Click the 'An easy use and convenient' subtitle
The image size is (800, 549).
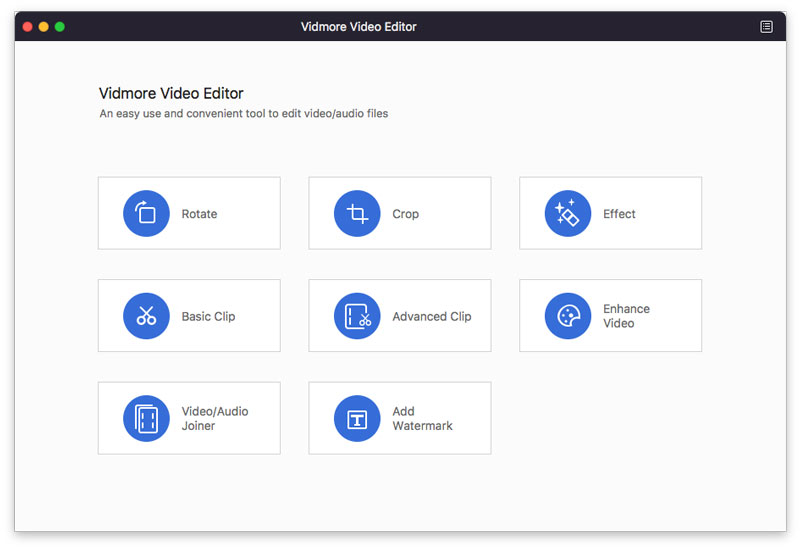[x=243, y=113]
